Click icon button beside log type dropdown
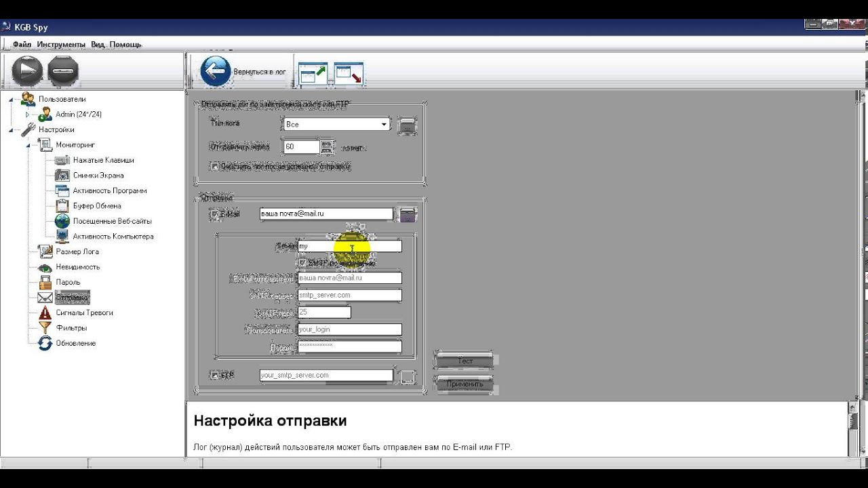Viewport: 868px width, 488px height. [407, 125]
